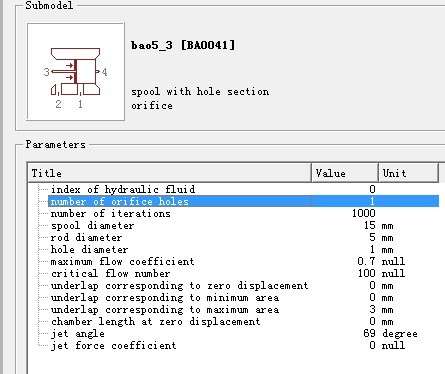Select the 'jet force coefficient' parameter

(x=243, y=345)
